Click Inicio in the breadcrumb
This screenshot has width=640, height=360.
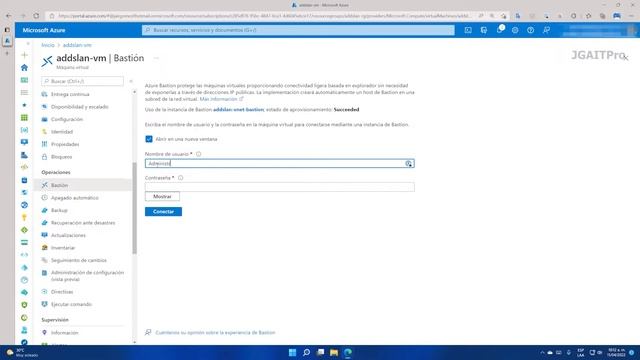[48, 45]
